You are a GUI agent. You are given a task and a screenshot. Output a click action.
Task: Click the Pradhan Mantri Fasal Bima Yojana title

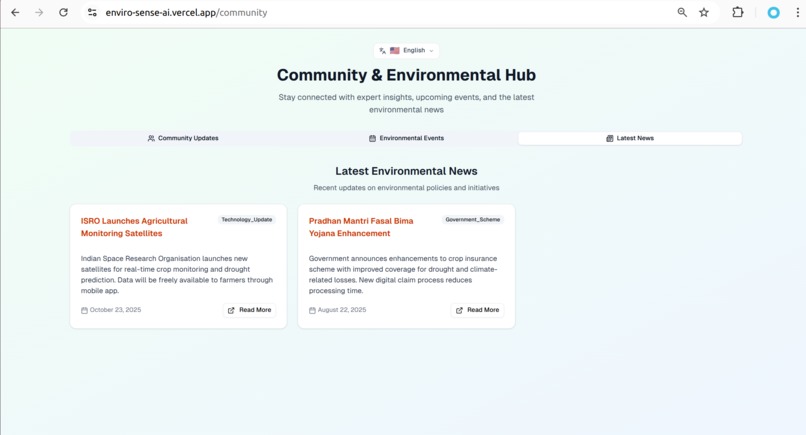[361, 227]
